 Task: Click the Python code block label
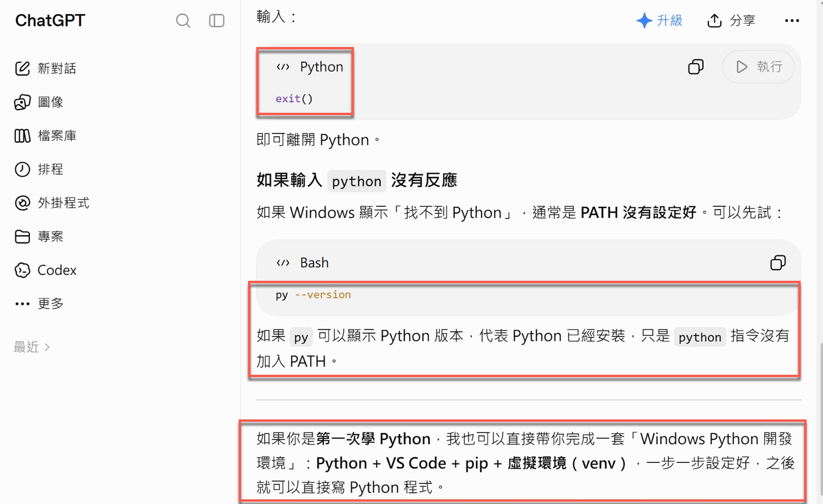[x=322, y=67]
